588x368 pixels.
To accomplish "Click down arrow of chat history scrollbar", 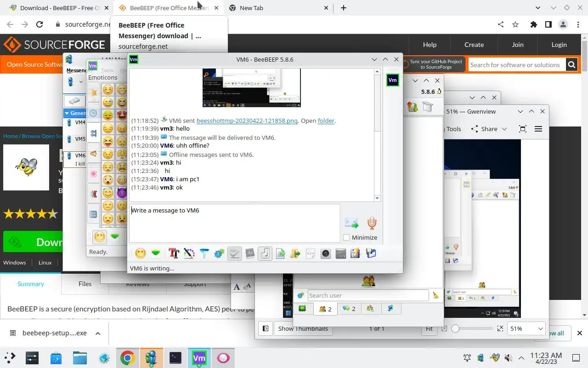I will coord(377,198).
